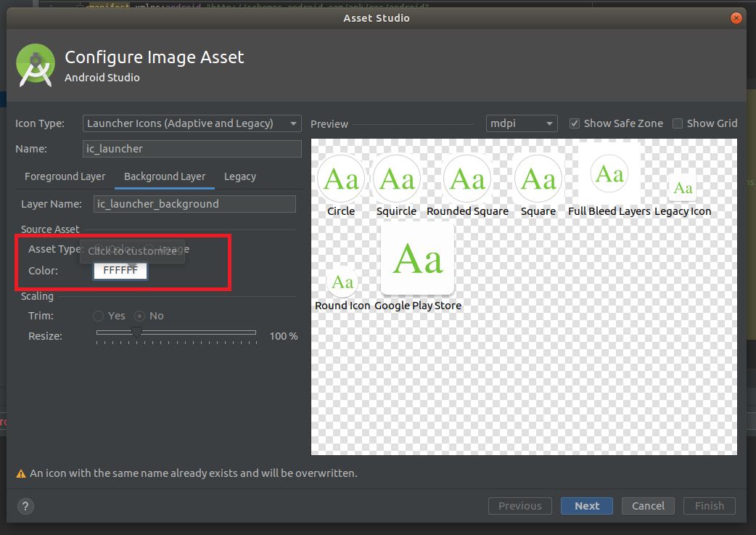Select the Squircle icon preview

point(397,178)
